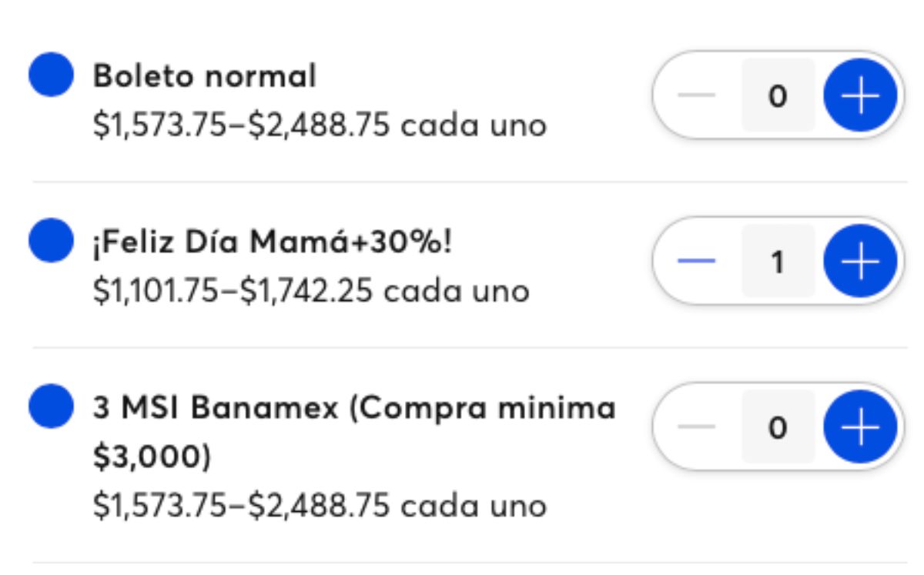Remove one ¡Feliz Día Mamá+30%! ticket
924x575 pixels.
[697, 262]
